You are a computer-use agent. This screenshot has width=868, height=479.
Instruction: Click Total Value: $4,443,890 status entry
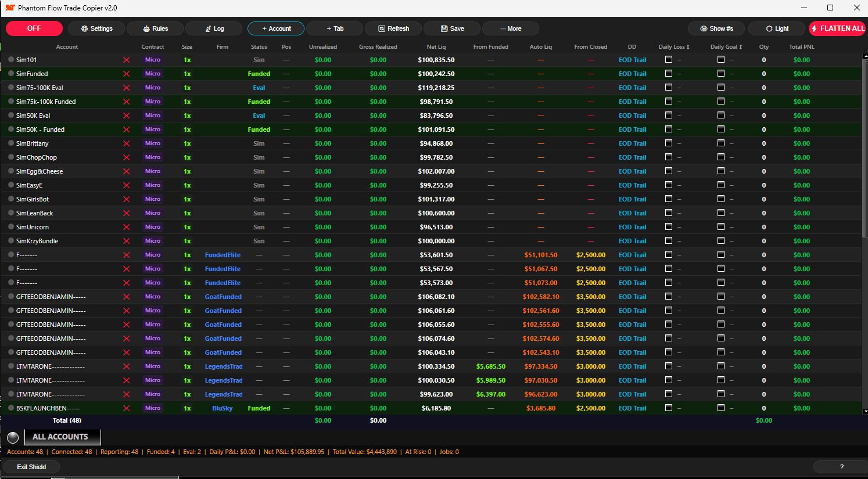click(x=365, y=452)
